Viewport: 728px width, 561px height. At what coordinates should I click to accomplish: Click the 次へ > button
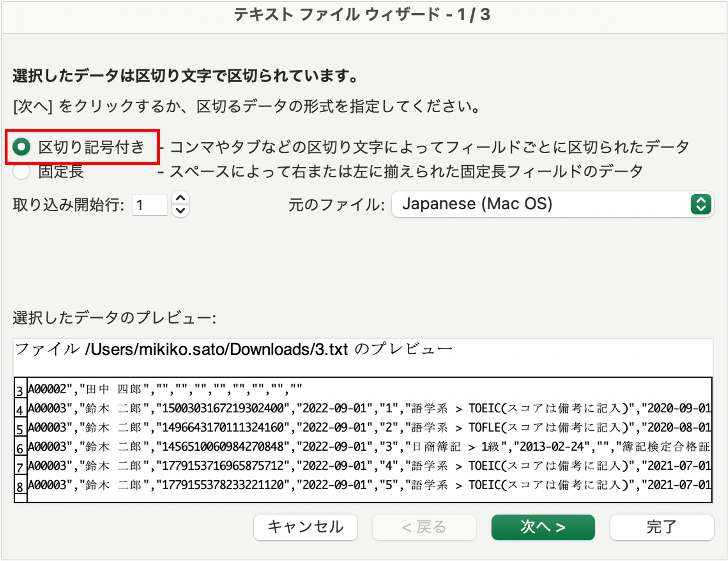click(x=543, y=527)
